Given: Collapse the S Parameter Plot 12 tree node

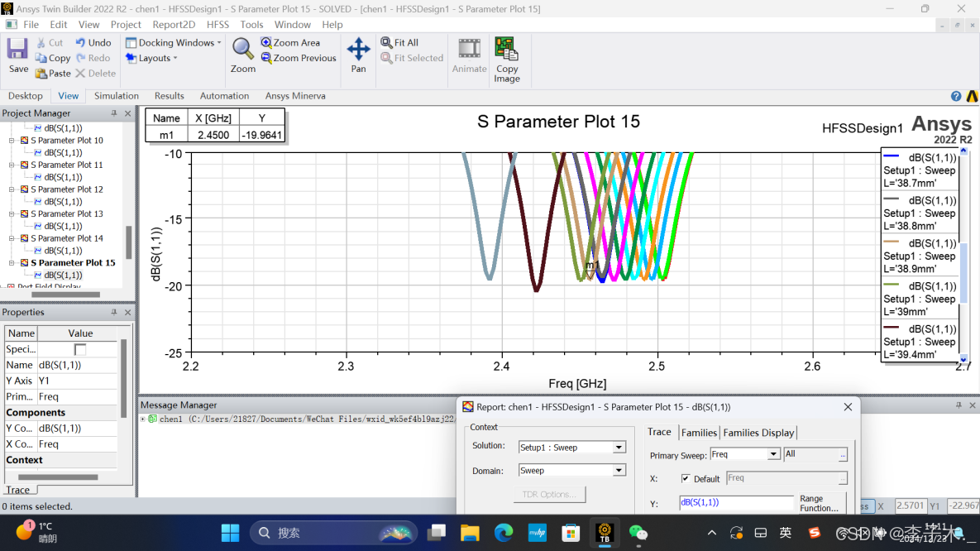Looking at the screenshot, I should tap(12, 189).
